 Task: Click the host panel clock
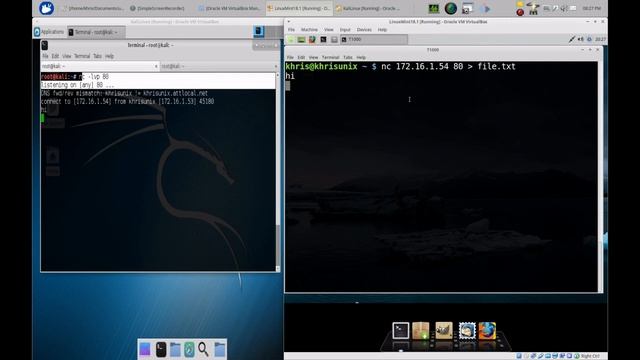point(591,8)
